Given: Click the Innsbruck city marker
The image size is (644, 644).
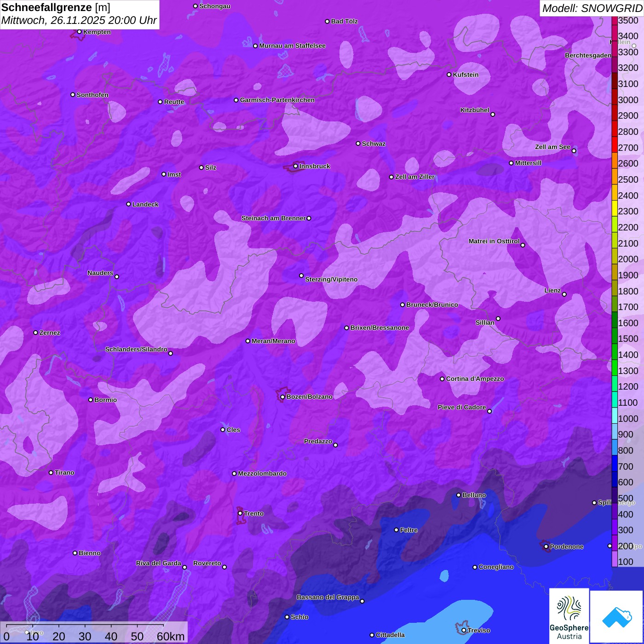Looking at the screenshot, I should [x=295, y=166].
